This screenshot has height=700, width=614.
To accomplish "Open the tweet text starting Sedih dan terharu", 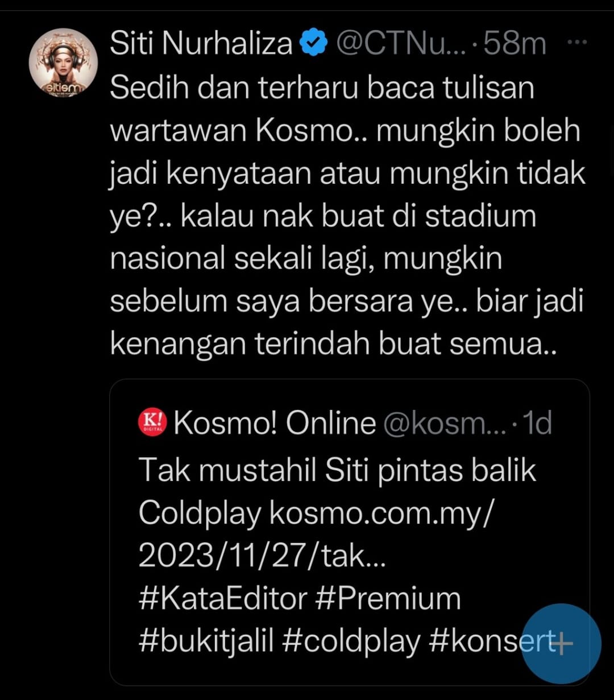I will point(347,216).
